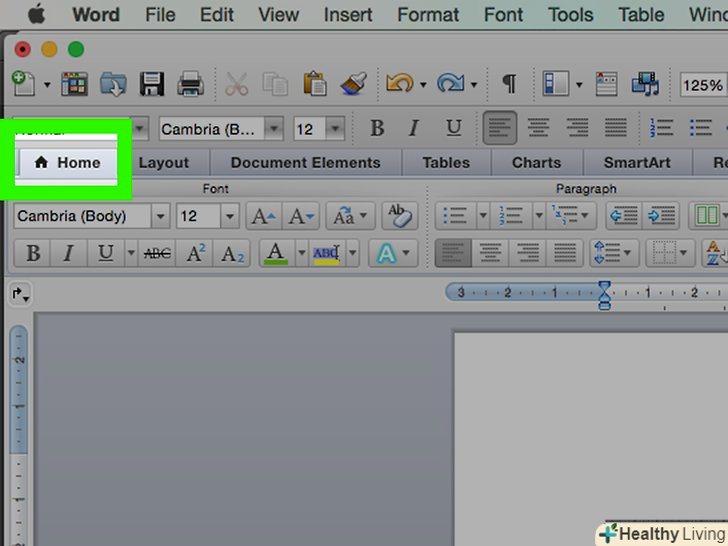728x546 pixels.
Task: Switch to the Layout ribbon tab
Action: [x=163, y=162]
